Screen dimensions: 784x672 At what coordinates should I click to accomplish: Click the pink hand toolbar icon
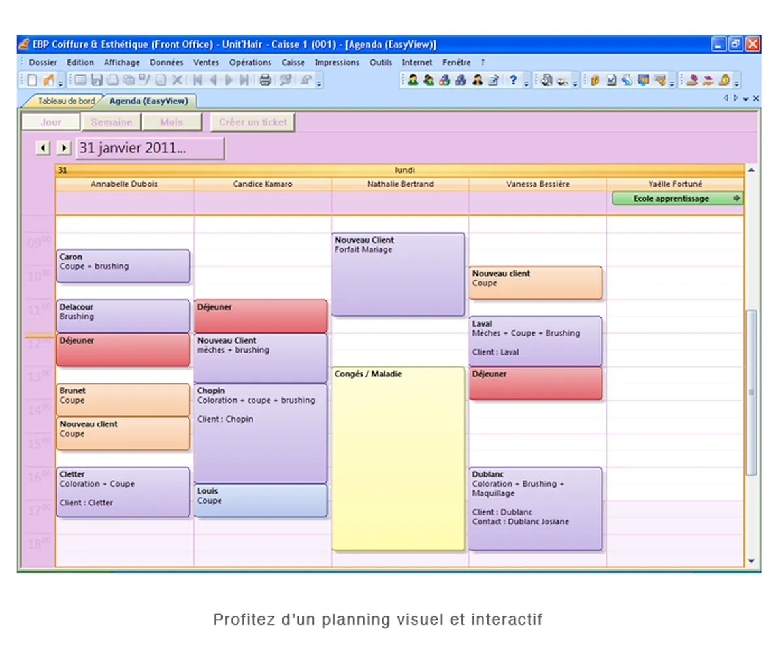691,80
